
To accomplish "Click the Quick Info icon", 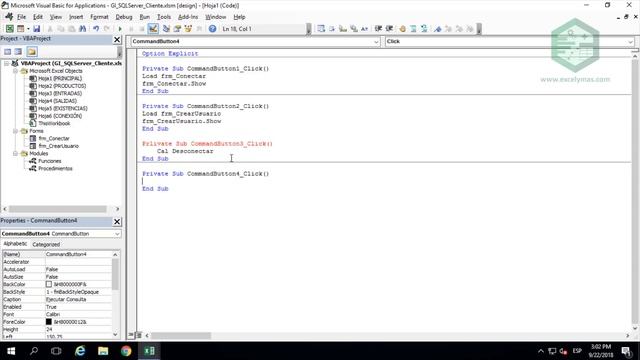I will 343,29.
